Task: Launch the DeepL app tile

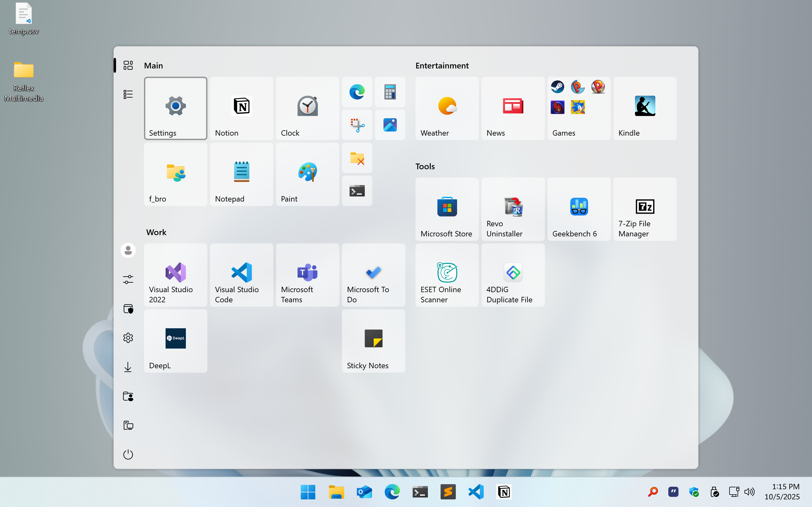Action: pyautogui.click(x=175, y=341)
